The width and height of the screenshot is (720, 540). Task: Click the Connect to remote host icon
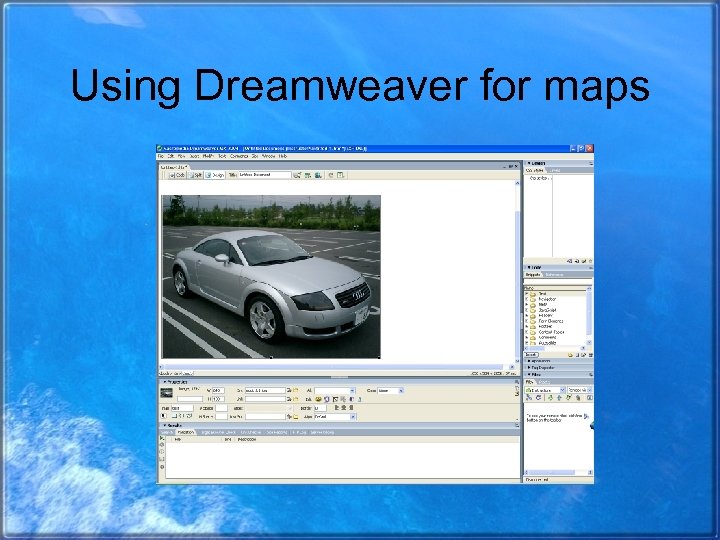click(x=529, y=398)
